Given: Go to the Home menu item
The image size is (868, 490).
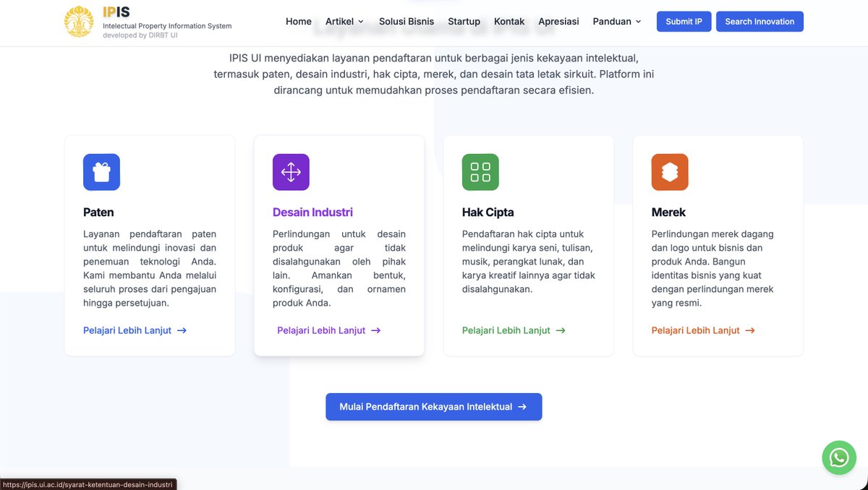Looking at the screenshot, I should click(x=299, y=22).
